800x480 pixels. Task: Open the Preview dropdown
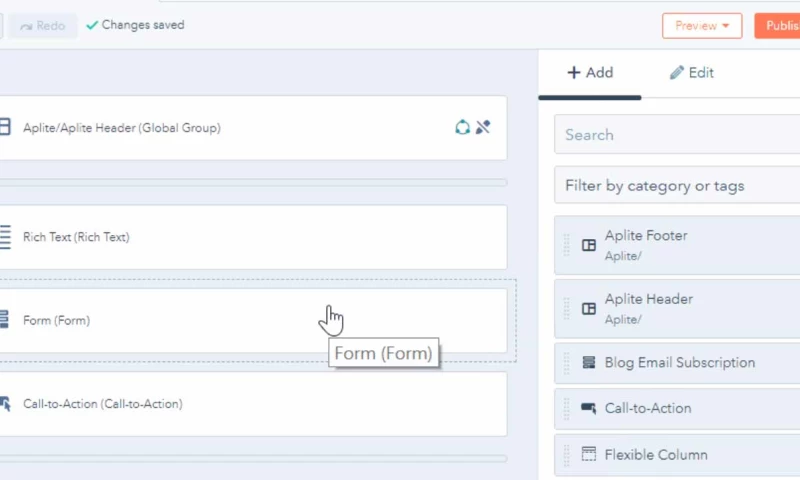click(x=702, y=26)
